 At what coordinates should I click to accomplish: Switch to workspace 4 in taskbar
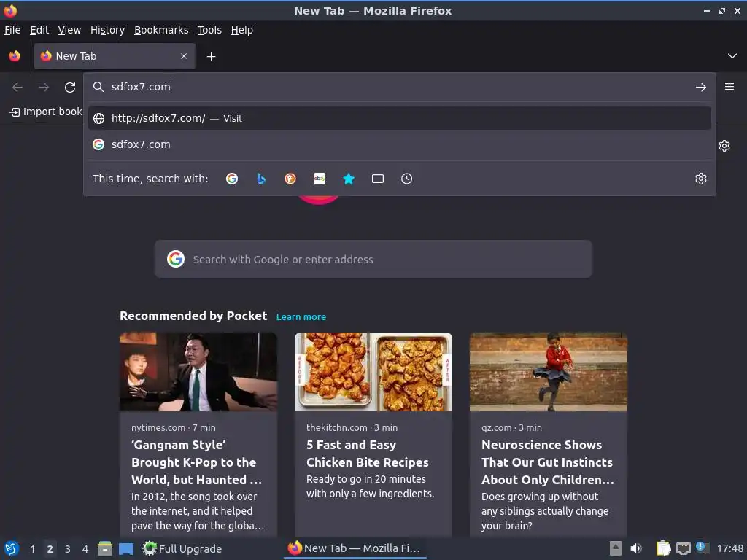point(85,549)
